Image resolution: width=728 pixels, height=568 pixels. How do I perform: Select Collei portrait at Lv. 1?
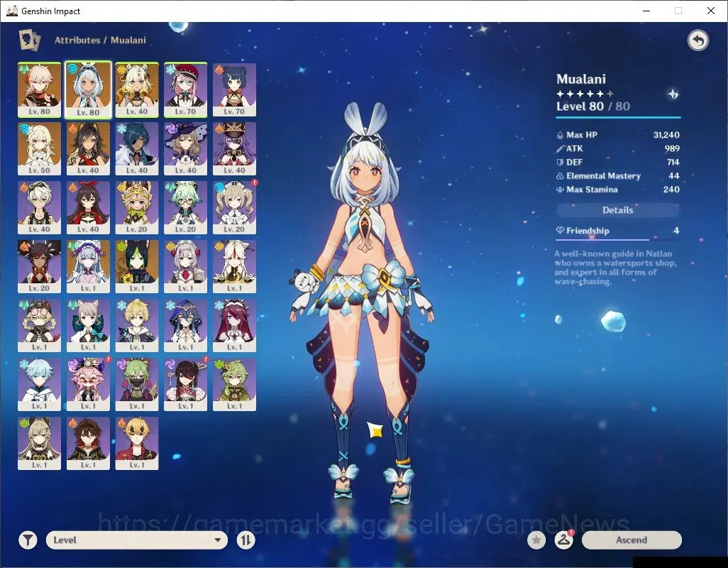(234, 385)
